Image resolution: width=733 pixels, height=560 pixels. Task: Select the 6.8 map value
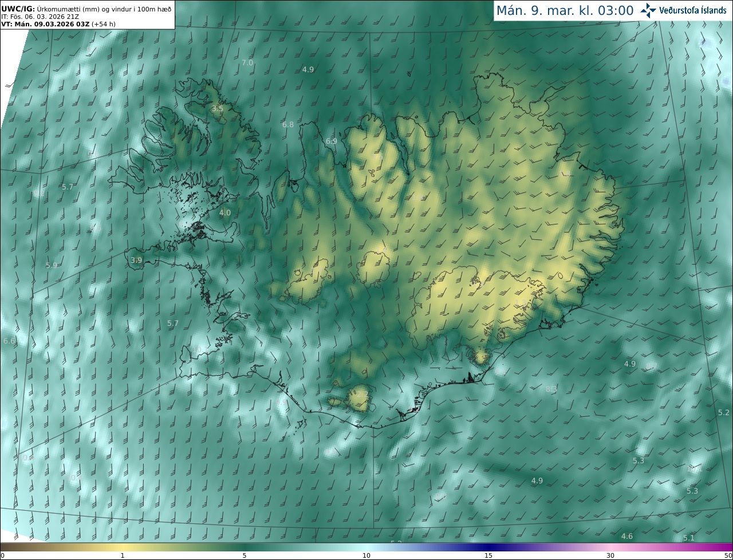point(288,124)
